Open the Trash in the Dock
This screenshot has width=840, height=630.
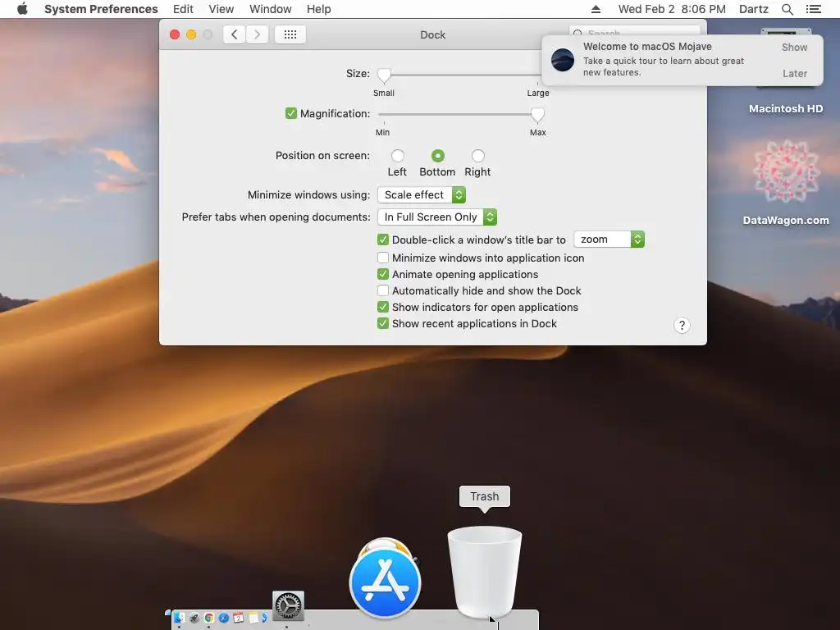click(x=484, y=571)
